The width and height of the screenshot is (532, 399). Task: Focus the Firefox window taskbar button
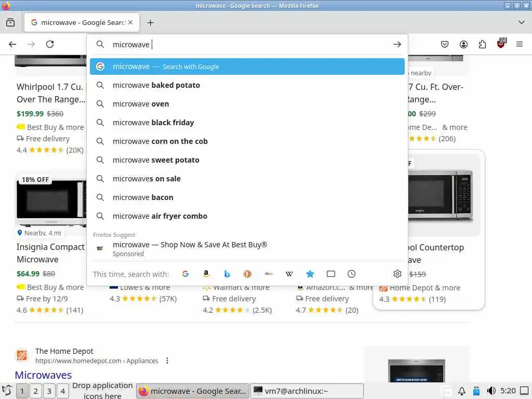point(193,391)
